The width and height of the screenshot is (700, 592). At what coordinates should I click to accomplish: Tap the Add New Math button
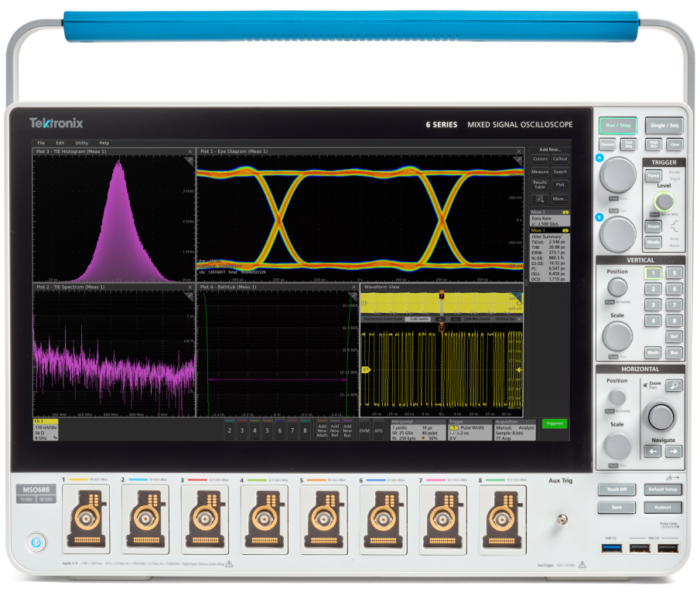click(323, 430)
